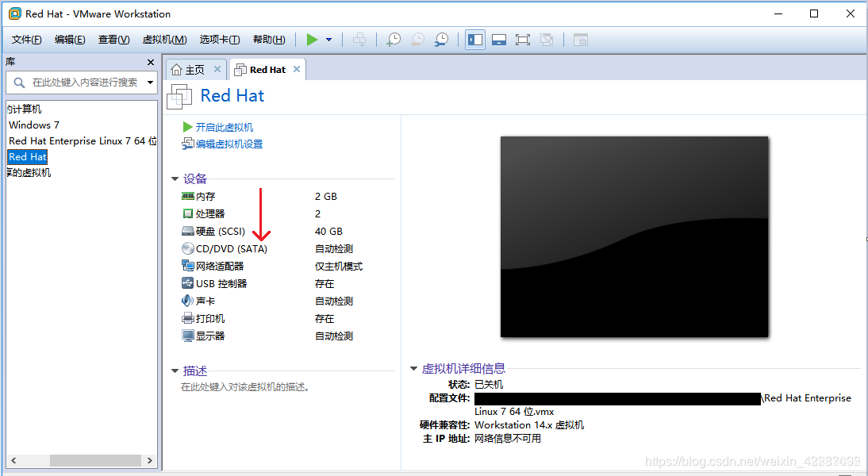Click the 硬盘 (SCSI) disk icon
The width and height of the screenshot is (868, 476).
click(x=188, y=231)
